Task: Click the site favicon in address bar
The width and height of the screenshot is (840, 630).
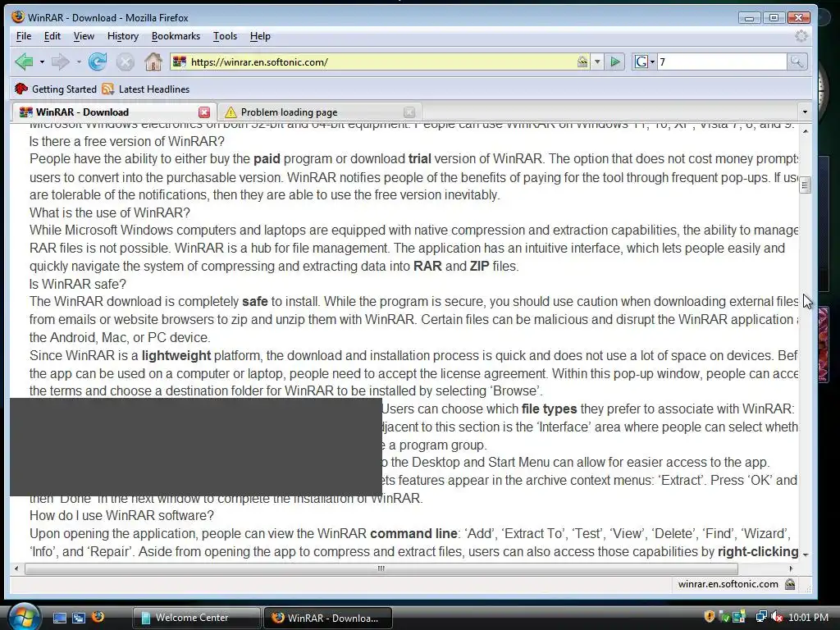Action: tap(180, 62)
